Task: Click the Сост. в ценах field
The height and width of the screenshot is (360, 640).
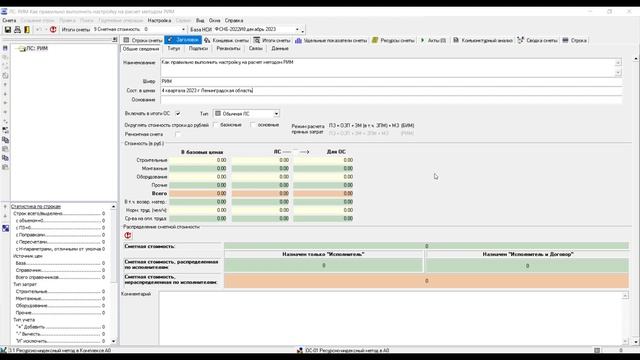Action: coord(391,91)
